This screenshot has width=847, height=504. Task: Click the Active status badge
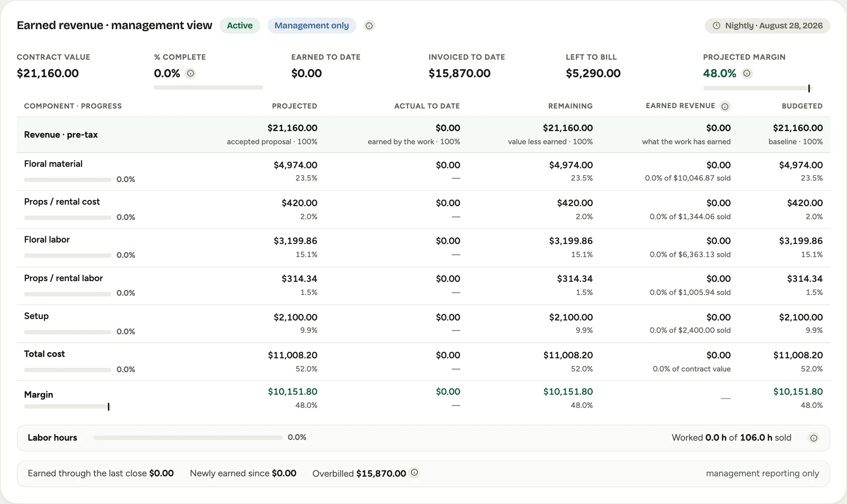click(x=239, y=25)
